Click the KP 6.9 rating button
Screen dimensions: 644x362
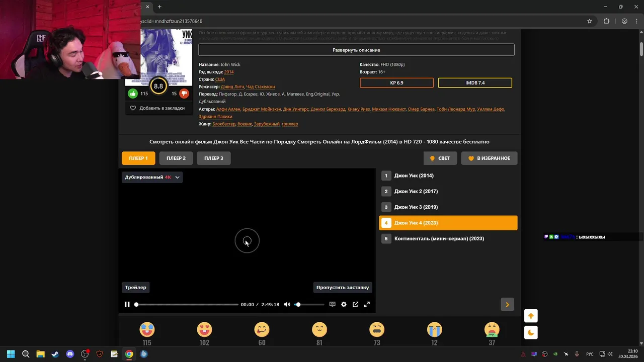pyautogui.click(x=396, y=82)
